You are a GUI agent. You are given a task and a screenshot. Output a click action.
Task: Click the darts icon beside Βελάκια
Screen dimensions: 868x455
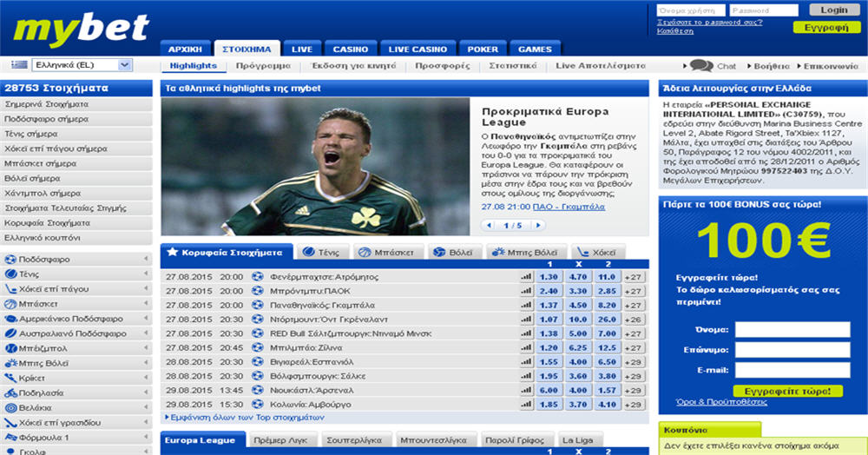(10, 408)
